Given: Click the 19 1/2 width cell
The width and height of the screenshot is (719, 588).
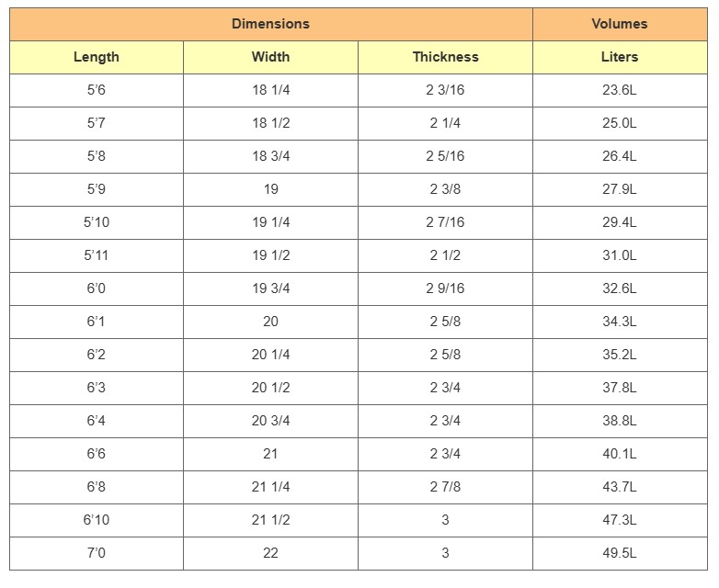Looking at the screenshot, I should point(270,255).
